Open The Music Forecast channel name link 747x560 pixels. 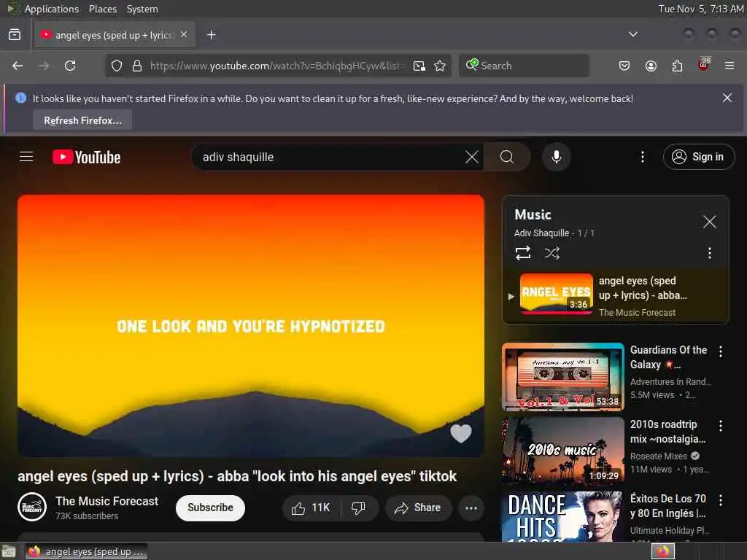point(107,501)
